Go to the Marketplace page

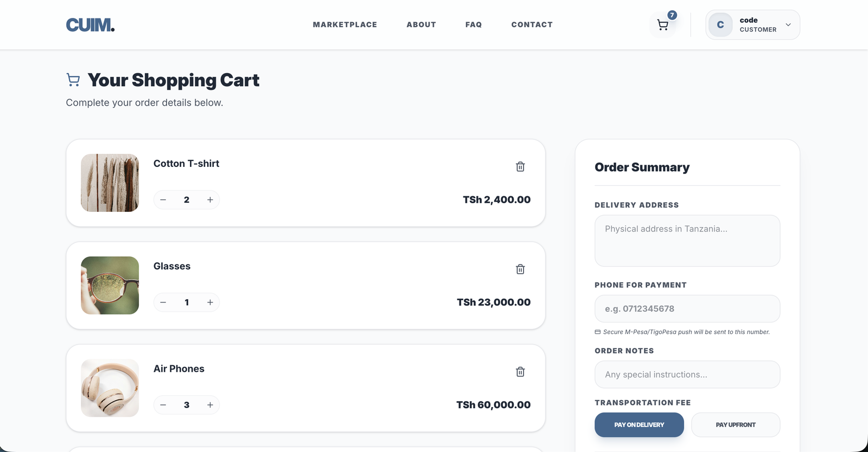click(345, 25)
